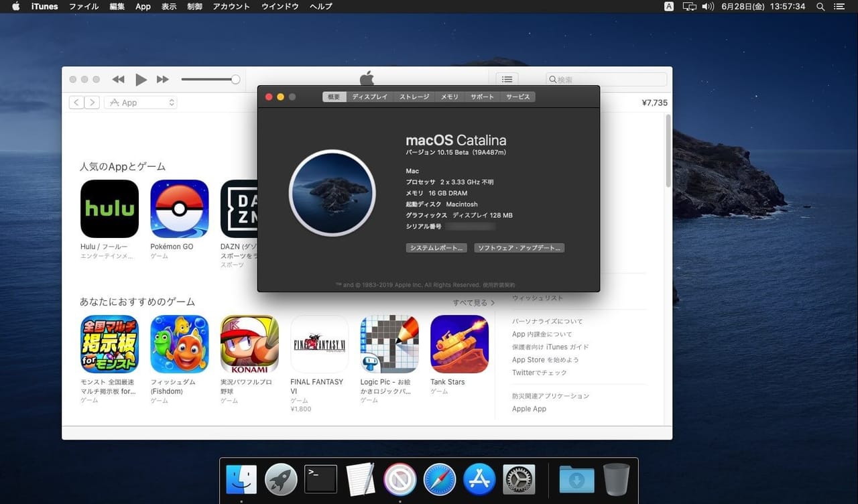Switch to the ストレージ tab
Screen dimensions: 858x504
pos(414,97)
